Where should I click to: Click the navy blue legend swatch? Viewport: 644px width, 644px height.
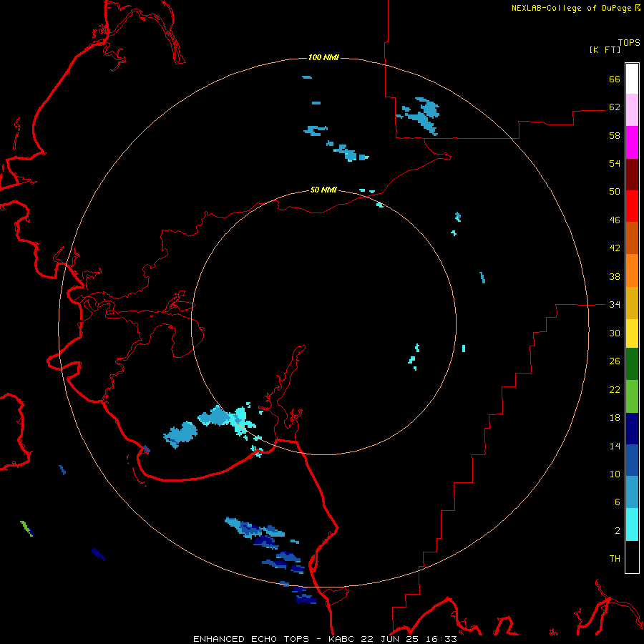click(x=632, y=429)
